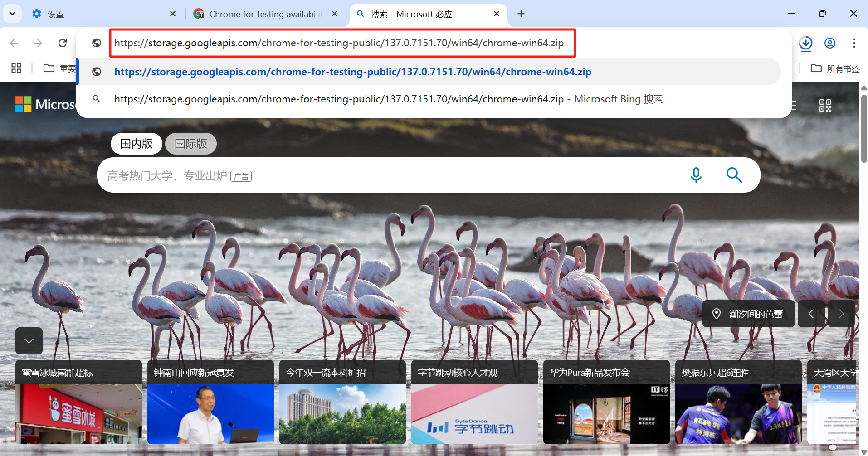868x456 pixels.
Task: Select 国内版
Action: [x=136, y=144]
